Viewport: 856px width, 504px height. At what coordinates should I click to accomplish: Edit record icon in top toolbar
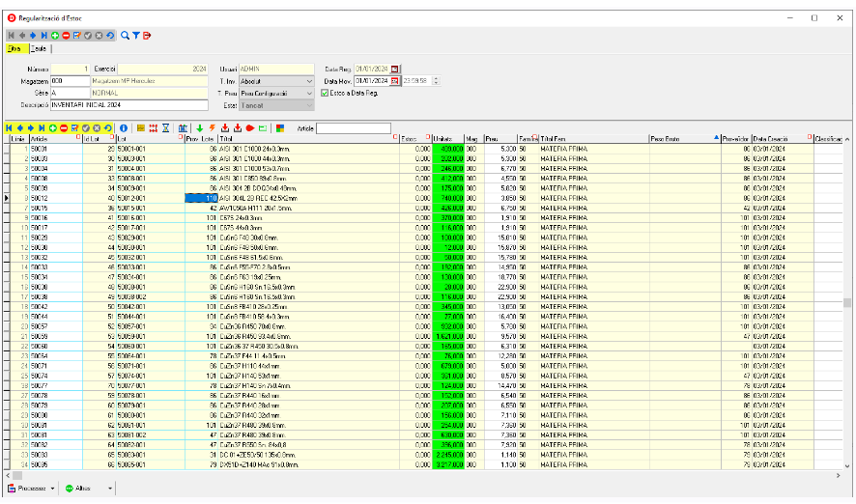click(x=76, y=36)
